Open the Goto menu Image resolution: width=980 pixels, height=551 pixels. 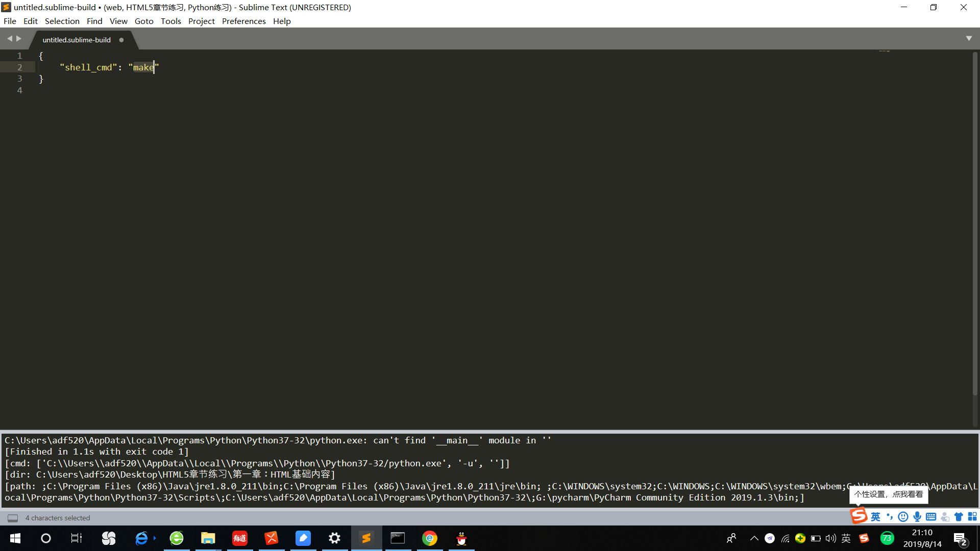click(x=143, y=21)
